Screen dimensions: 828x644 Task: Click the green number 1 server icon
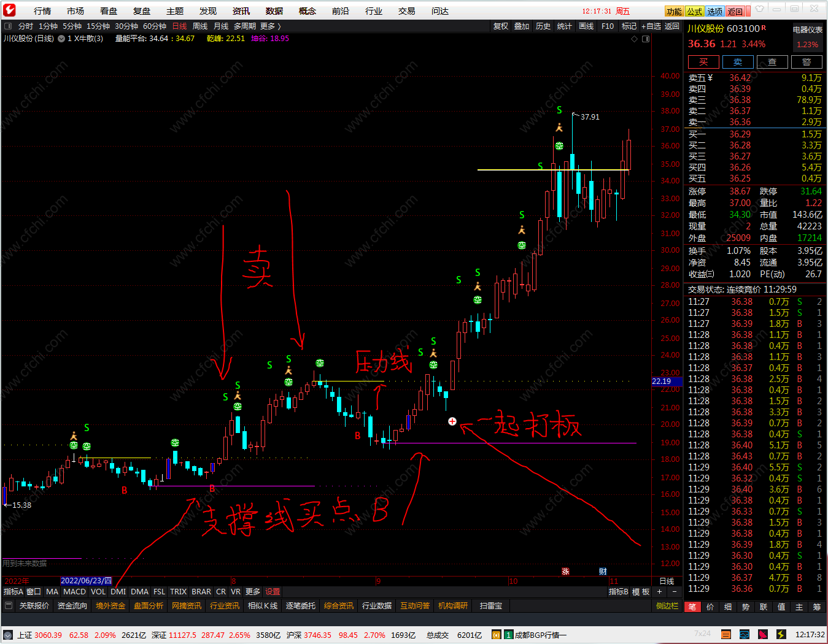508,635
